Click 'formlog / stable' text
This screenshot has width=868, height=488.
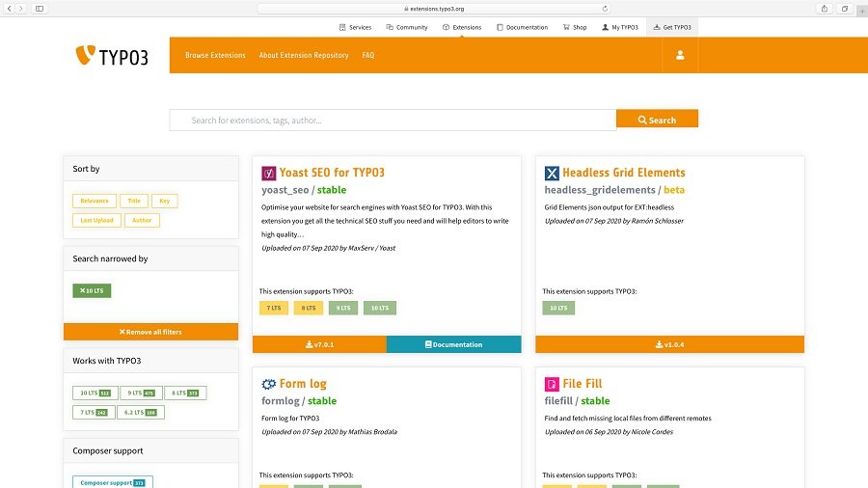pyautogui.click(x=299, y=400)
